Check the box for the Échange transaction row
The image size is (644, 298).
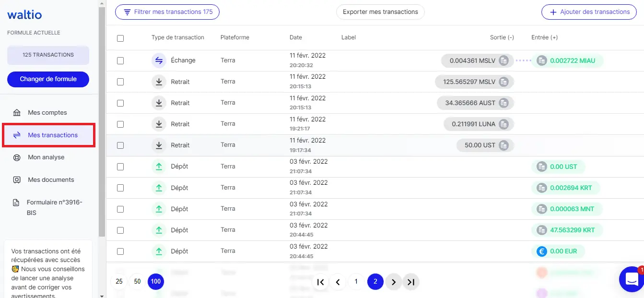point(120,61)
